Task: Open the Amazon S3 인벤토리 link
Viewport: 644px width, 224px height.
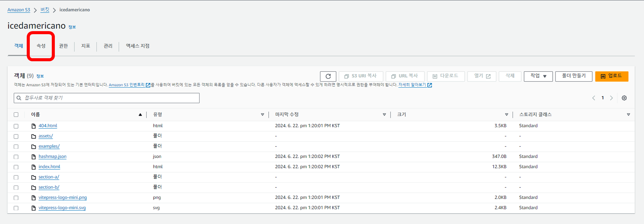Action: point(127,85)
